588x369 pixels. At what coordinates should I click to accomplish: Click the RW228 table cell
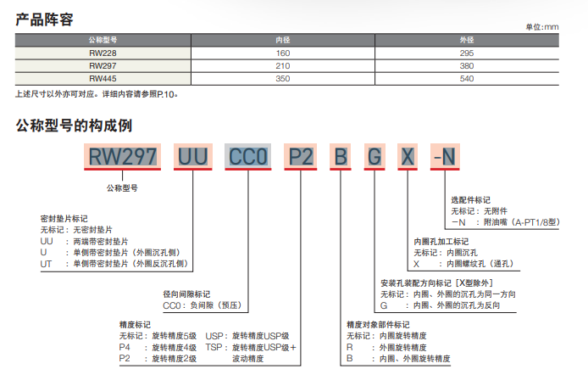pyautogui.click(x=103, y=53)
